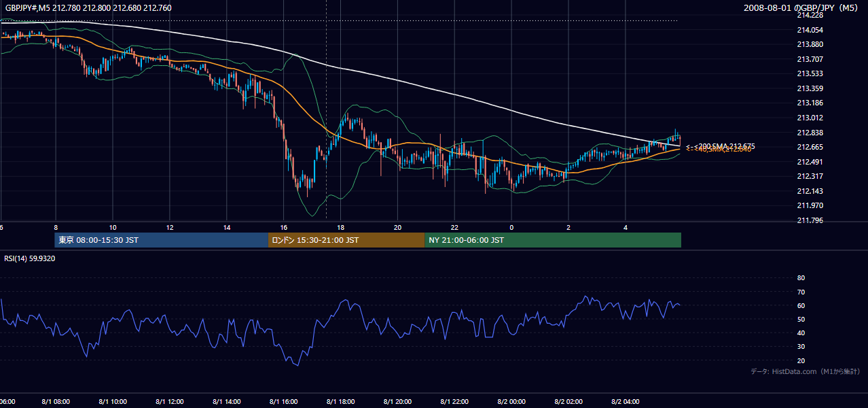Click hour tick 16 under price chart

point(284,228)
